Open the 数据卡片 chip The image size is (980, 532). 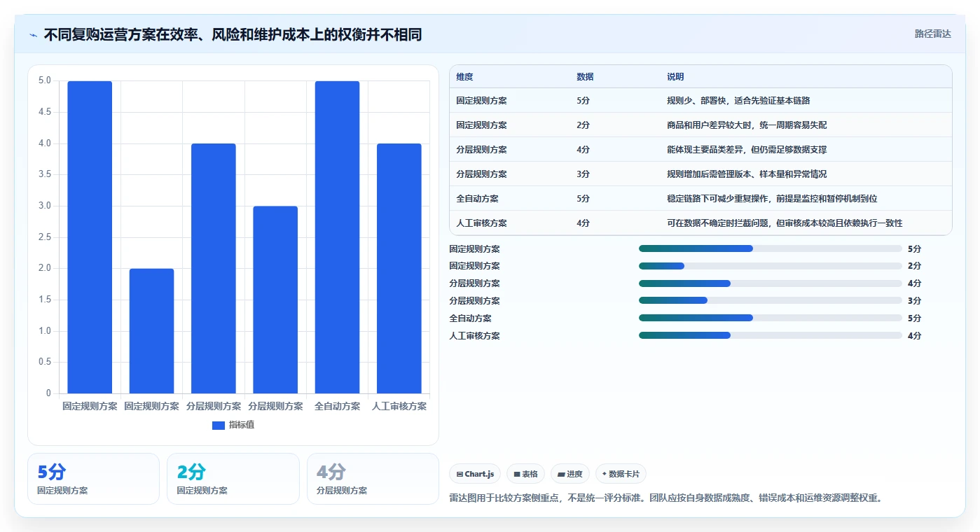pyautogui.click(x=621, y=474)
